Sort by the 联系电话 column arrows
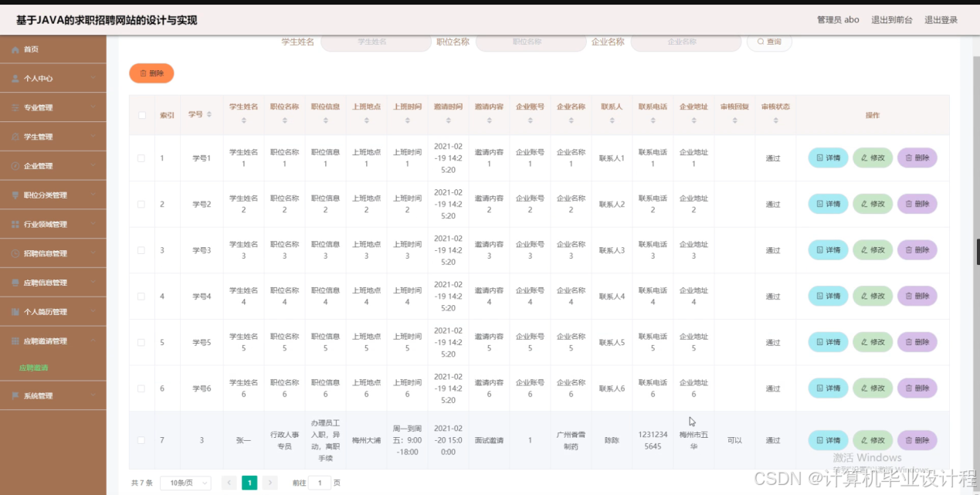 coord(653,122)
